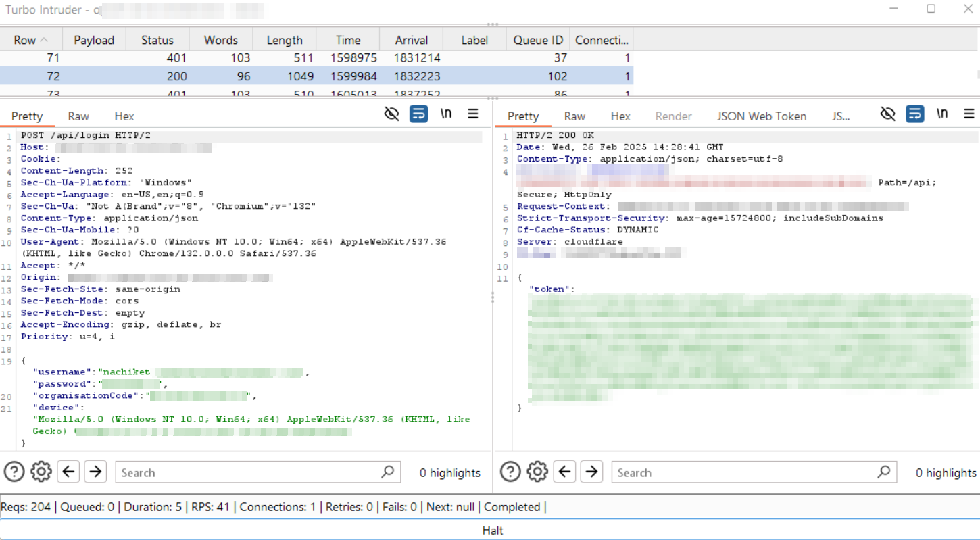Sort results by Words column
Image resolution: width=980 pixels, height=540 pixels.
click(x=221, y=40)
